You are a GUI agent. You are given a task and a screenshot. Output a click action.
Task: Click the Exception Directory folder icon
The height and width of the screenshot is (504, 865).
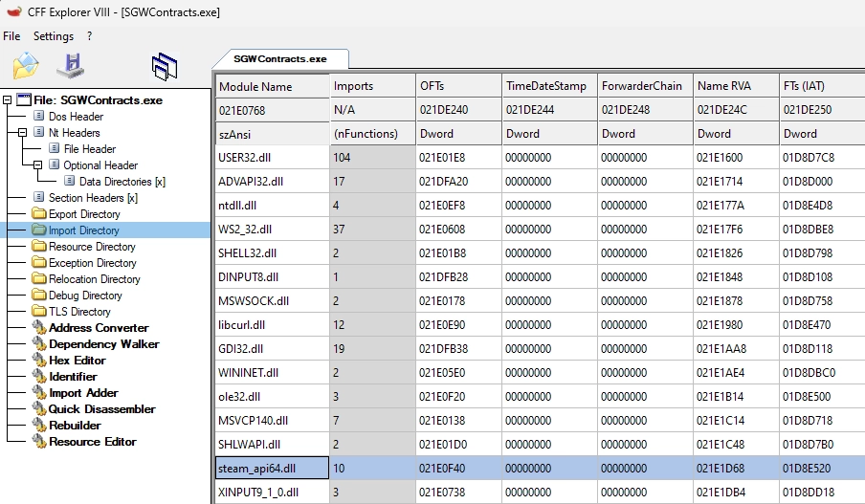click(39, 262)
